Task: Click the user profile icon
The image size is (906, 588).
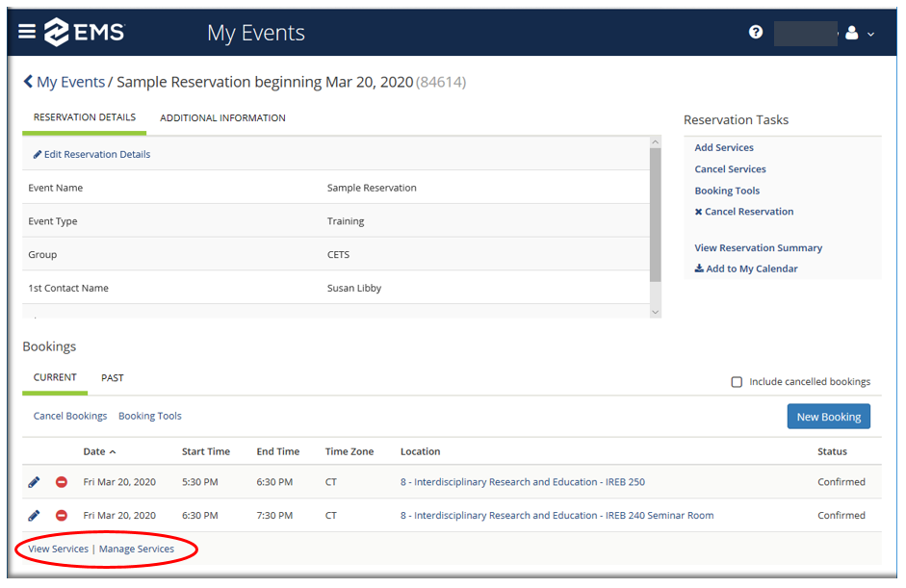Action: [x=850, y=32]
